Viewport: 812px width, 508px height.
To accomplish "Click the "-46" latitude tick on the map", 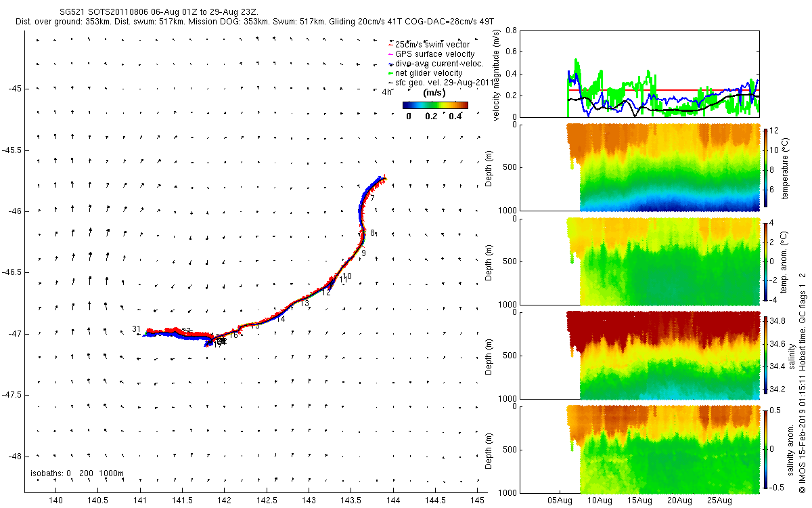I will point(14,211).
